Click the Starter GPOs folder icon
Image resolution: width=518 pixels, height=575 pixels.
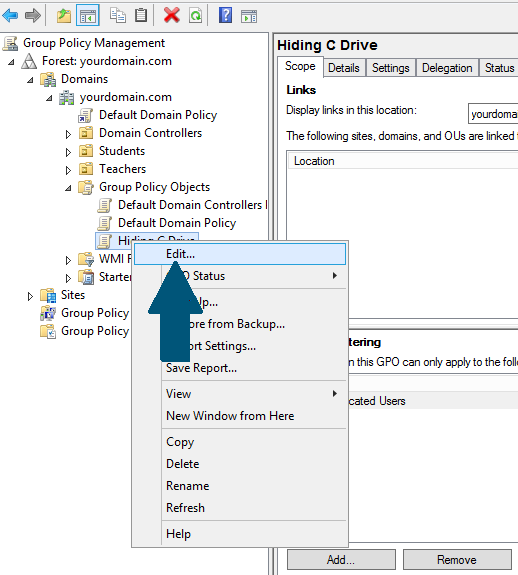(86, 277)
